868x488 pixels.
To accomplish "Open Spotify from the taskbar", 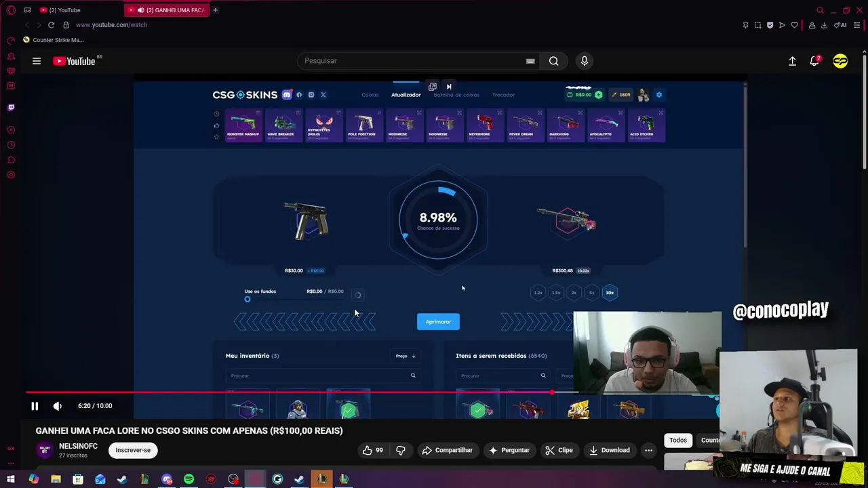I will click(x=189, y=480).
